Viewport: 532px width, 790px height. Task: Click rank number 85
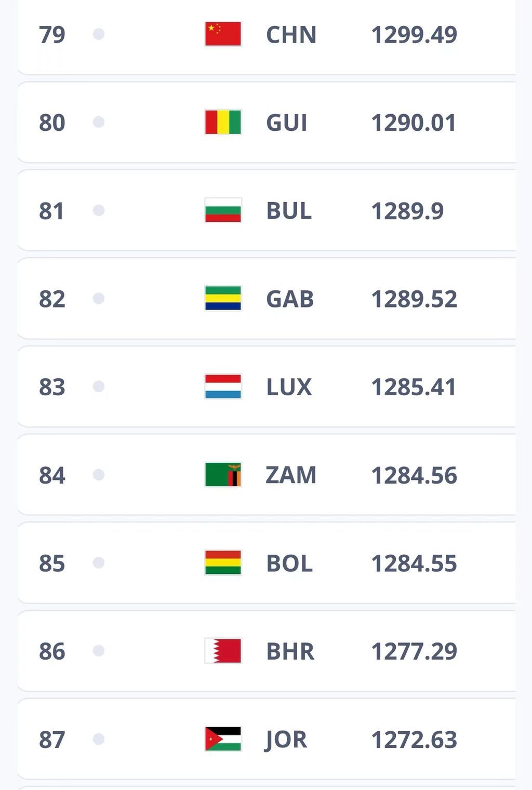[52, 564]
